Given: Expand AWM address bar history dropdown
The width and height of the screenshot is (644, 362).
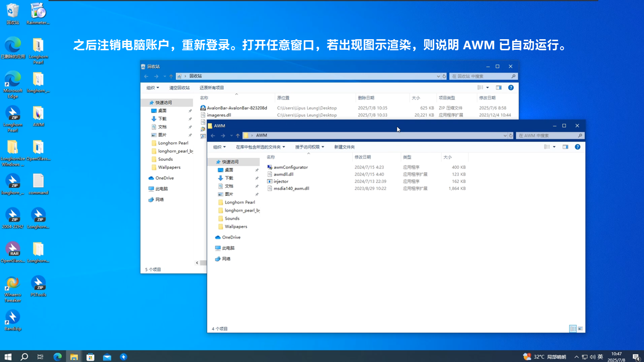Looking at the screenshot, I should pyautogui.click(x=505, y=135).
